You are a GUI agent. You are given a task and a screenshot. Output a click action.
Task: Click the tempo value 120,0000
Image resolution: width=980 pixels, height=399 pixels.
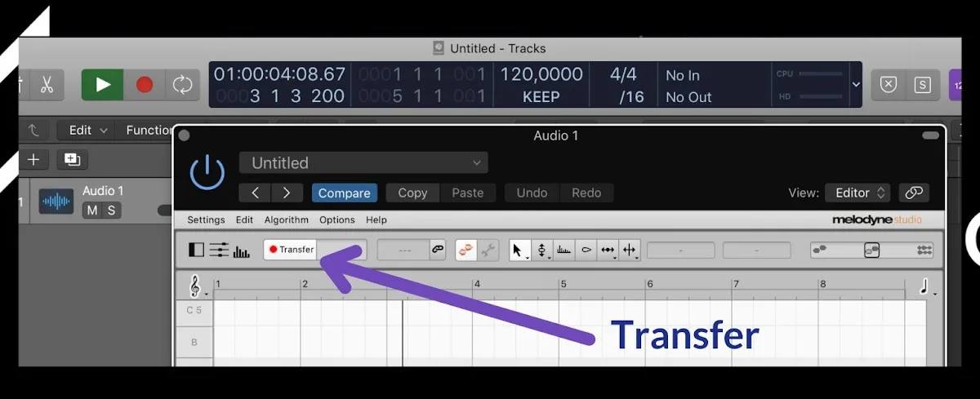541,74
